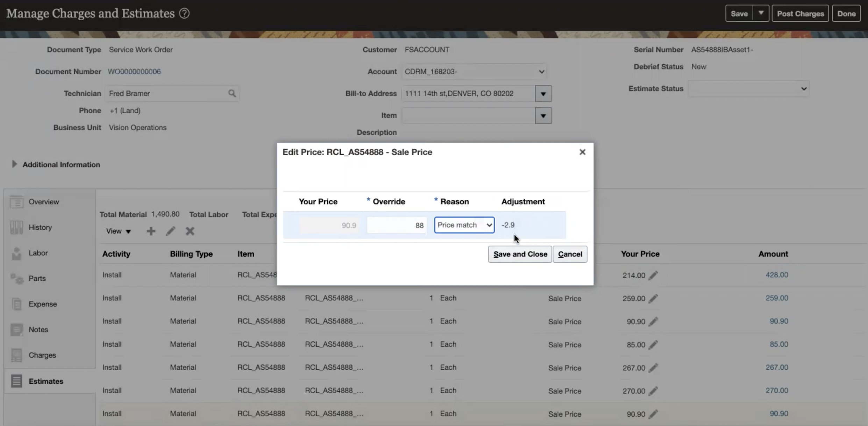Click Save and Close button
This screenshot has width=868, height=426.
(x=520, y=254)
